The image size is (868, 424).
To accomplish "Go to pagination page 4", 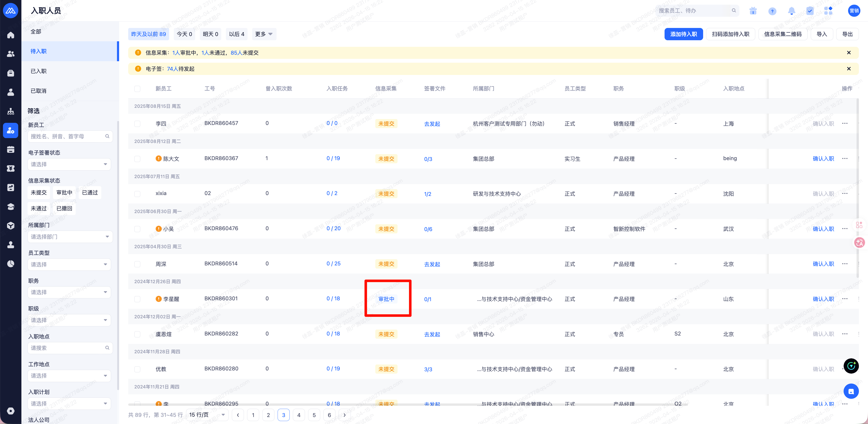I will coord(299,415).
